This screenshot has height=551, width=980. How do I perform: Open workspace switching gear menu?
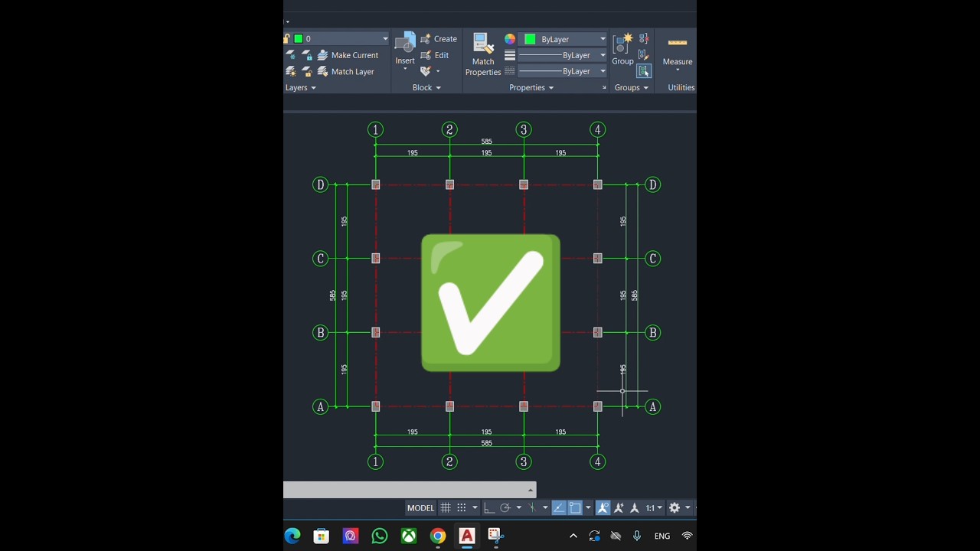click(675, 507)
